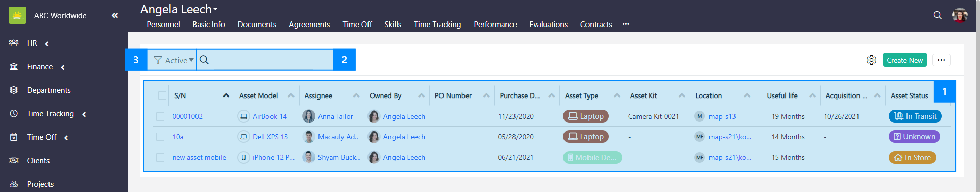Click the Projects icon in the sidebar
The width and height of the screenshot is (980, 192).
click(14, 184)
